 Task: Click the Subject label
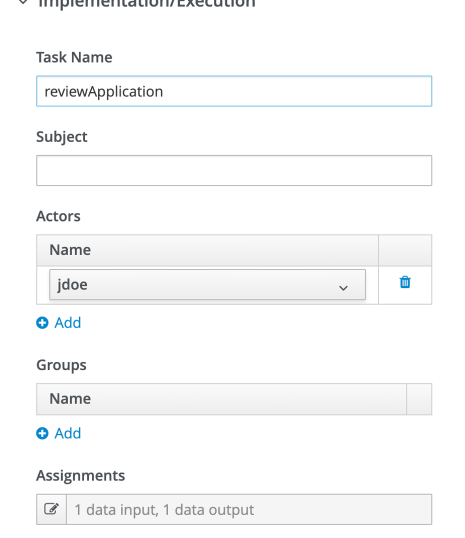62,137
